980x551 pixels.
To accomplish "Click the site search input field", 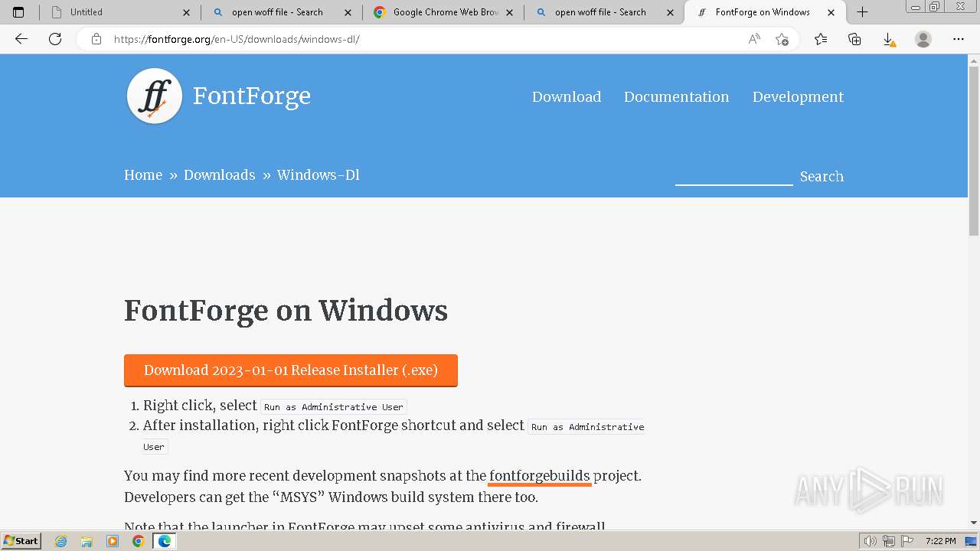I will [733, 175].
